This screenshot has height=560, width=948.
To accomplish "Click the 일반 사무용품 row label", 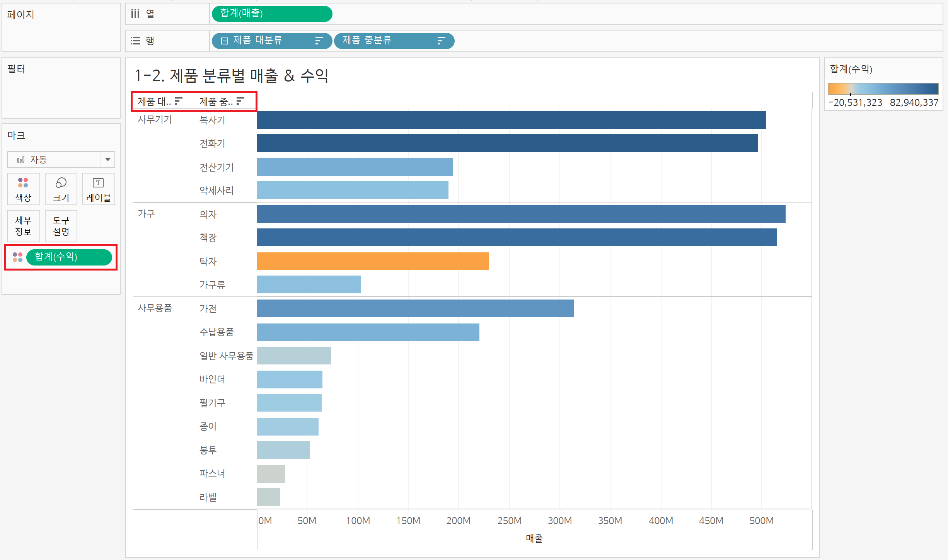I will [226, 356].
